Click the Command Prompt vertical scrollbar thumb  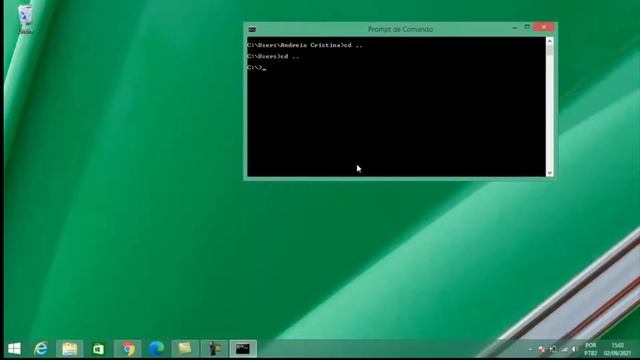click(x=550, y=50)
